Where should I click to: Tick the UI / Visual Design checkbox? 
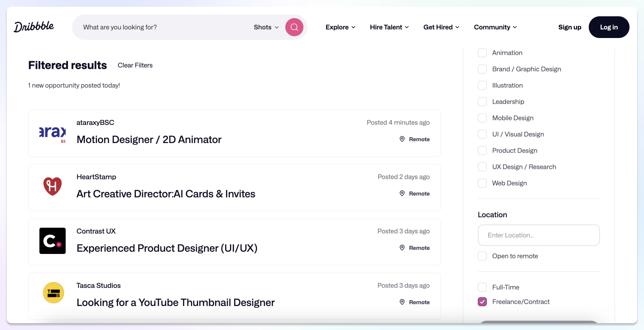pyautogui.click(x=482, y=134)
